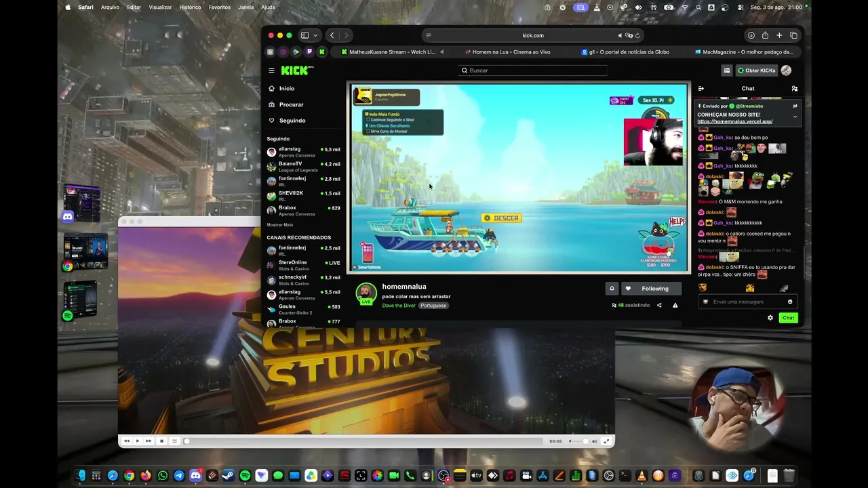Show Safari downloads
Screen dimensions: 868x488
(751, 35)
